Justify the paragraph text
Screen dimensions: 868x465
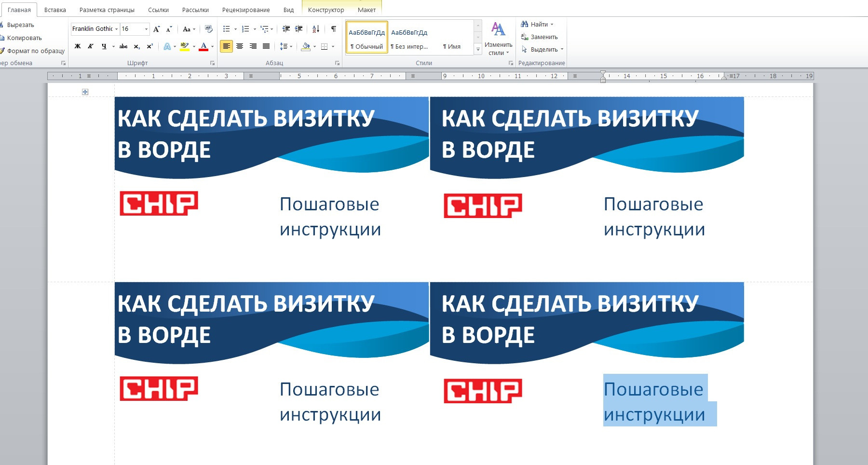point(266,47)
